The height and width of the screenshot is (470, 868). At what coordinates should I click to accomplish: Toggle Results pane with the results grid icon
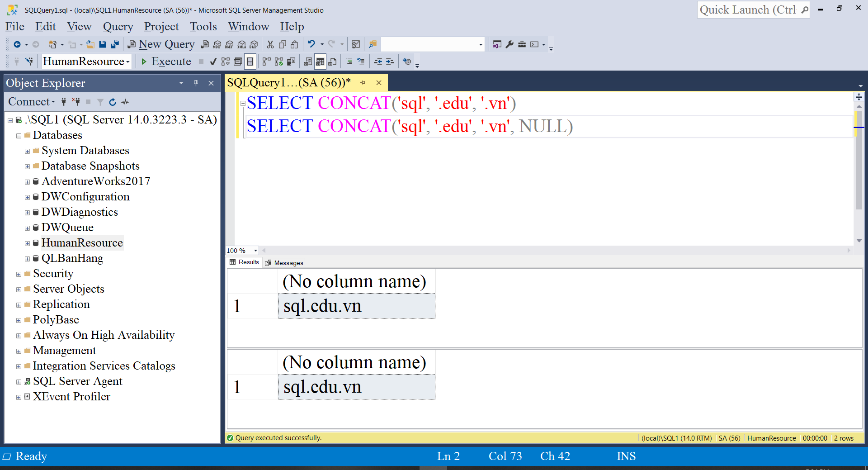[x=320, y=62]
